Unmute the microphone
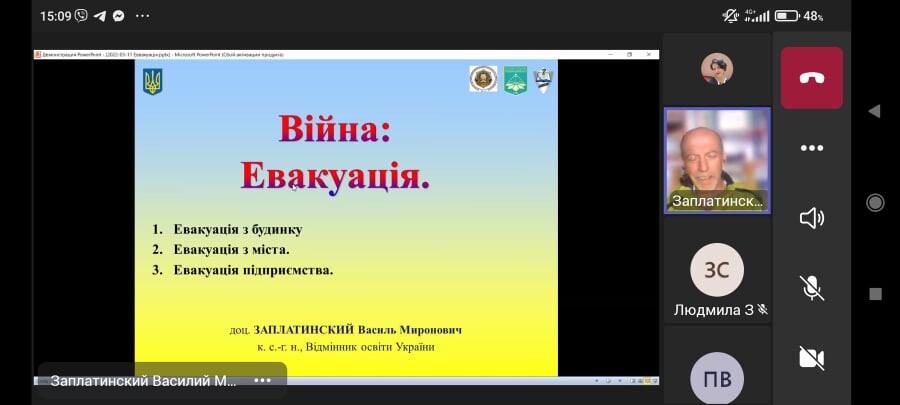The height and width of the screenshot is (405, 900). [x=812, y=288]
